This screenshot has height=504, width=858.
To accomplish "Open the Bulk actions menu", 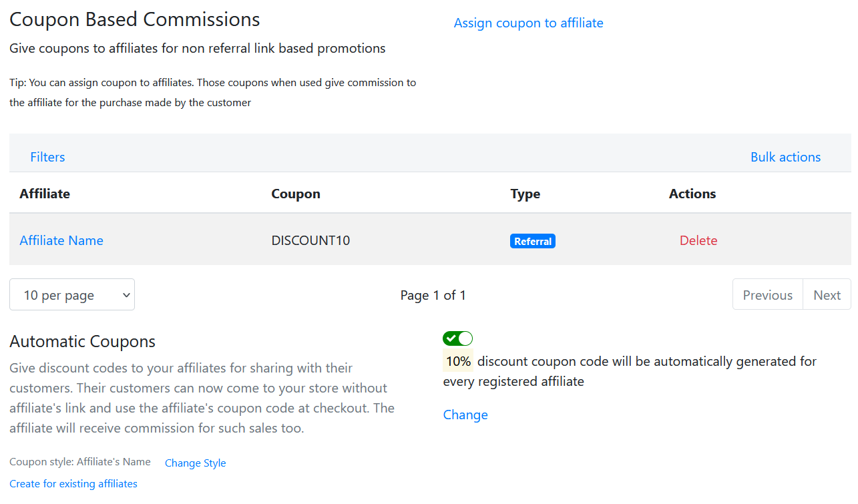I will coord(785,157).
